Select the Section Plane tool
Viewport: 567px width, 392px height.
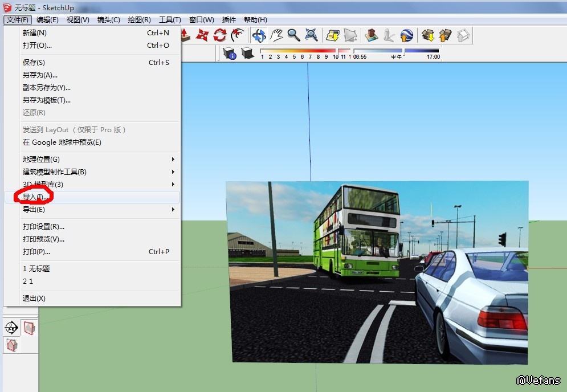click(x=12, y=327)
